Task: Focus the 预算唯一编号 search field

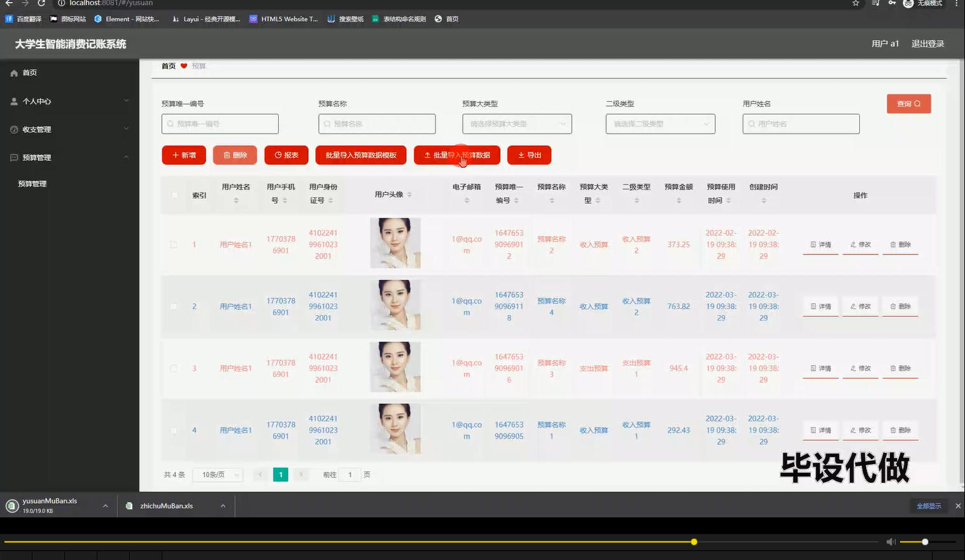Action: [220, 123]
